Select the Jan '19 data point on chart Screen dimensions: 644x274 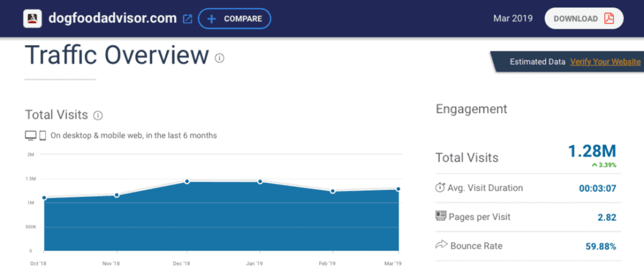pos(260,182)
